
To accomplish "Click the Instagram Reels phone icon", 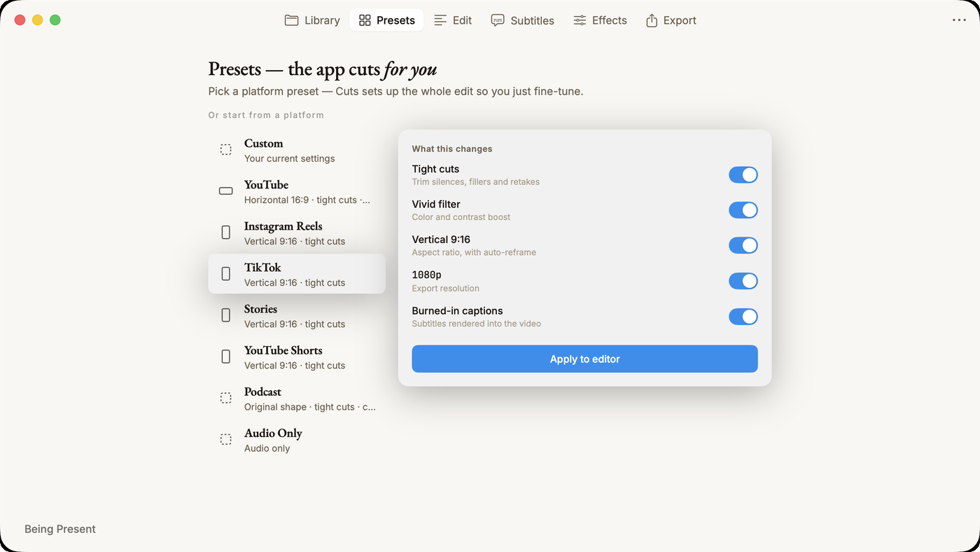I will coord(226,233).
